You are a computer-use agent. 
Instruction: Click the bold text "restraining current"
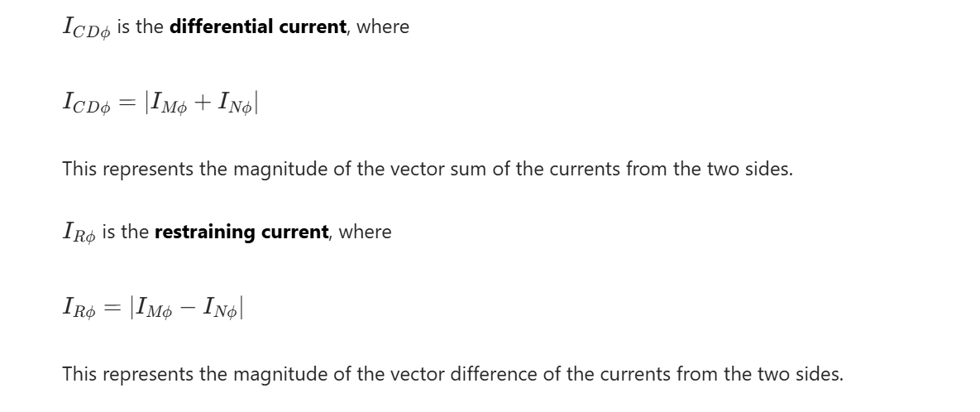[241, 232]
